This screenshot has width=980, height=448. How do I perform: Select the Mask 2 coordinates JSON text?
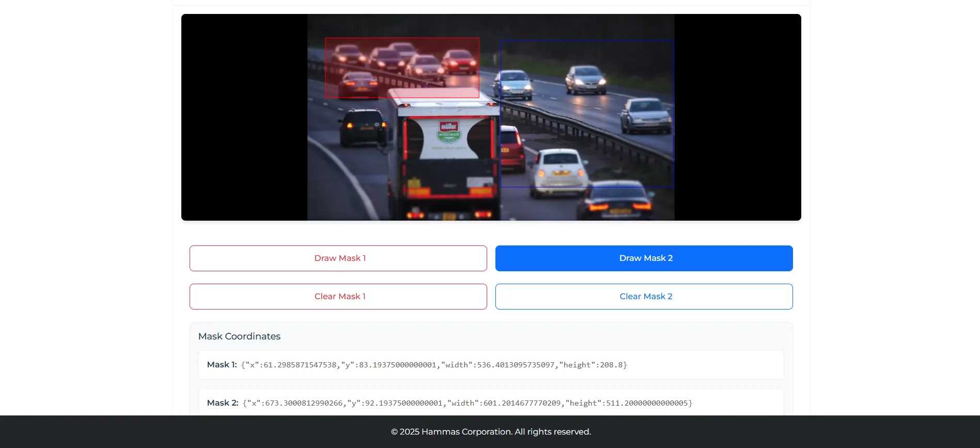(467, 403)
